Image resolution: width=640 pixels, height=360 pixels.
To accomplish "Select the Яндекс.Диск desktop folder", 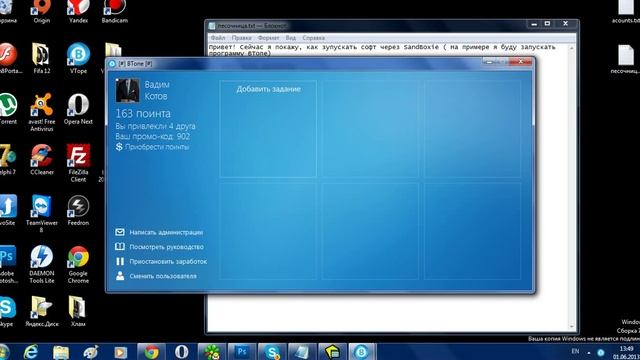I will 42,311.
